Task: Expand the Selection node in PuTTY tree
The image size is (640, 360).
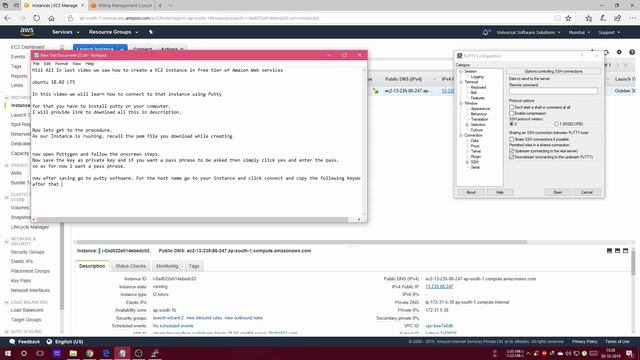Action: (467, 124)
